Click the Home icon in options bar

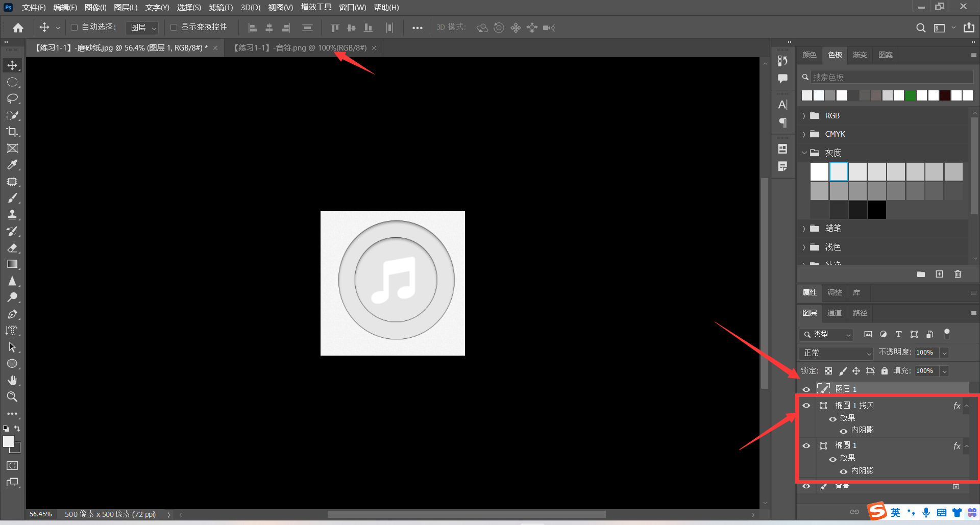(18, 28)
